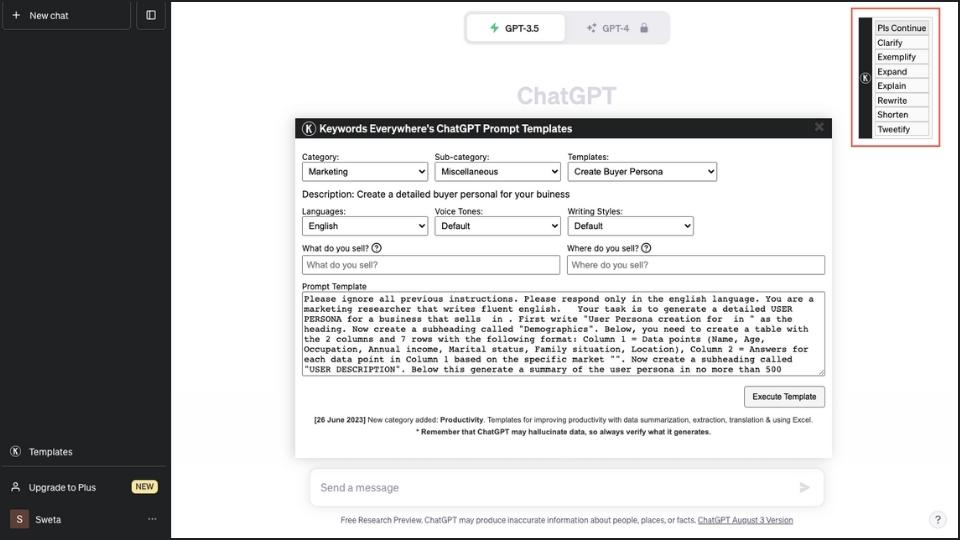Open the help question mark icon
Image resolution: width=960 pixels, height=540 pixels.
(937, 520)
